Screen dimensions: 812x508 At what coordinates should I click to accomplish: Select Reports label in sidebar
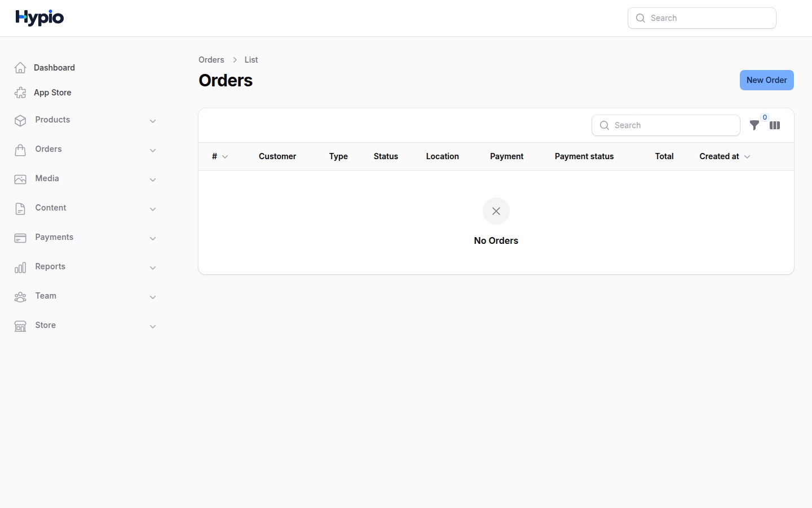(x=50, y=266)
